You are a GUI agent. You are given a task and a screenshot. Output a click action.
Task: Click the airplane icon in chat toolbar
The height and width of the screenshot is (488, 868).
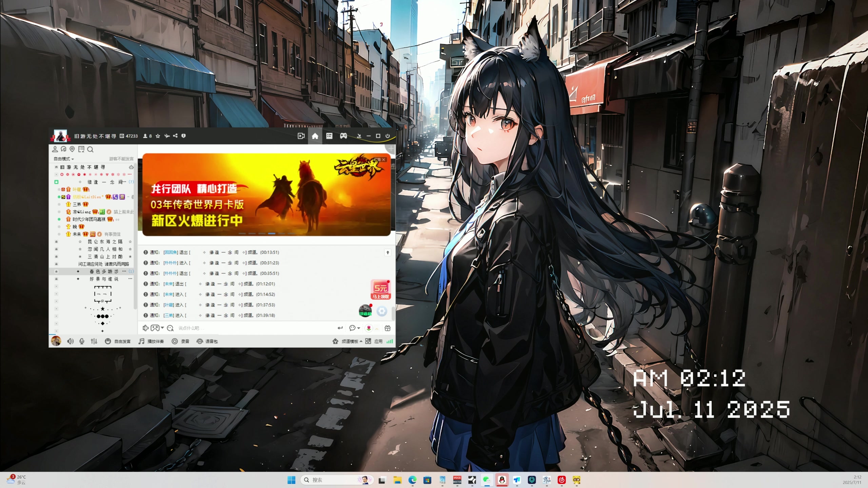[x=145, y=328]
